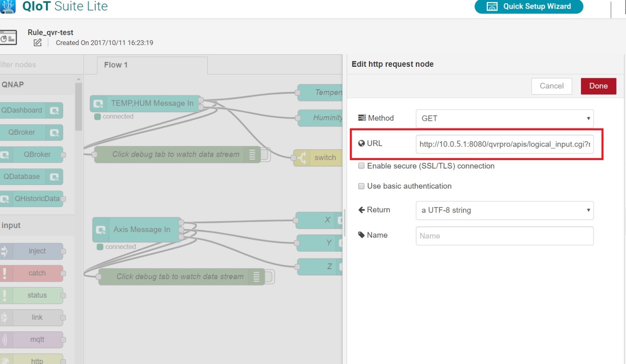Select the status palette node
Screen dimensions: 626x364
click(x=31, y=295)
